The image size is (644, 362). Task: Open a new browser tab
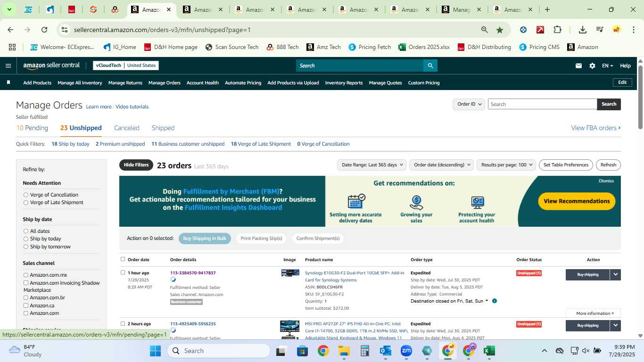pyautogui.click(x=547, y=9)
